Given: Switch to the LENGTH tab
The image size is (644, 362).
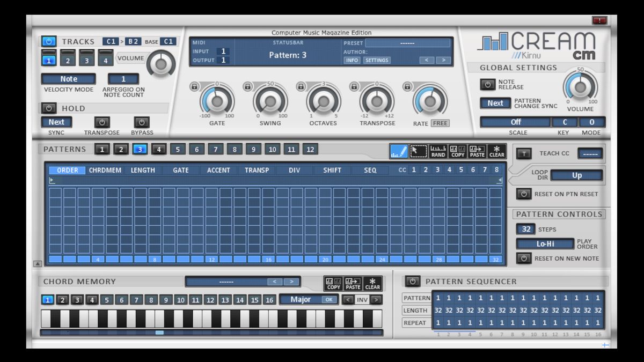Looking at the screenshot, I should (143, 170).
